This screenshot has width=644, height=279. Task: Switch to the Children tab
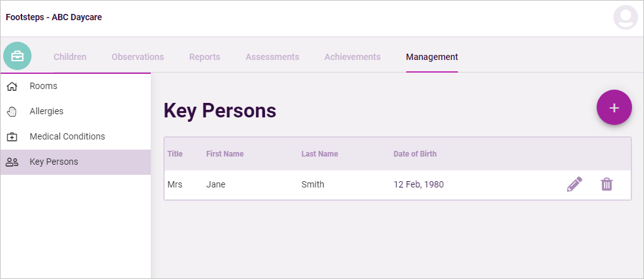[70, 57]
